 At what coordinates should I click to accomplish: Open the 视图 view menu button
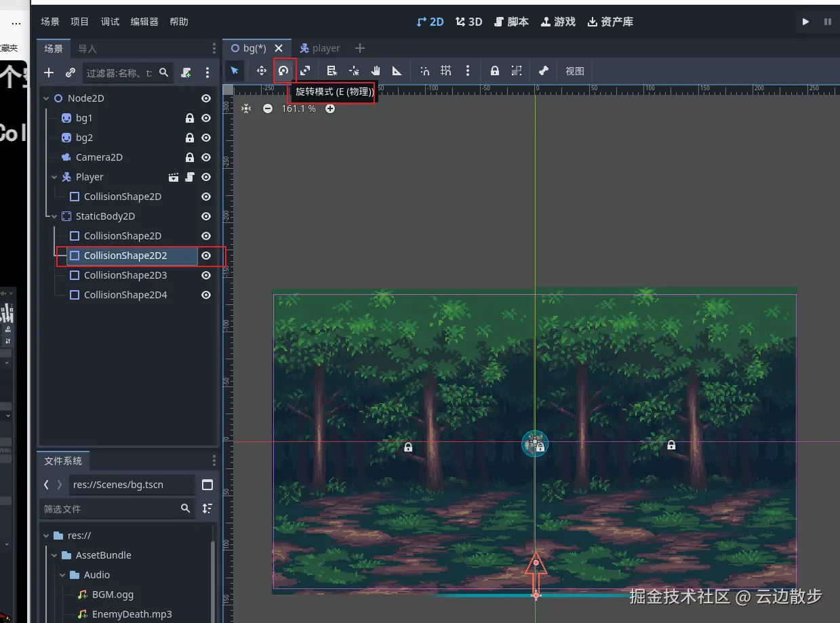coord(575,71)
